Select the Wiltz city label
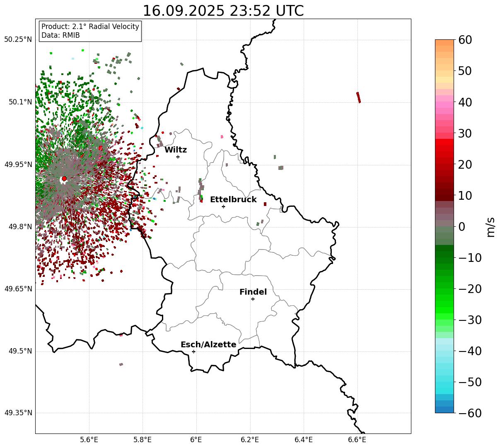The width and height of the screenshot is (500, 448). tap(176, 150)
